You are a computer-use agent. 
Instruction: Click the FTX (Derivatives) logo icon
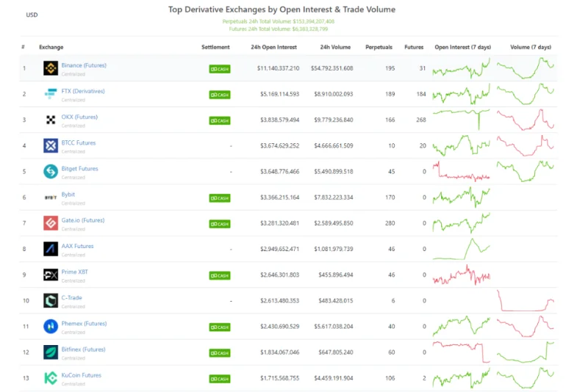pos(51,94)
